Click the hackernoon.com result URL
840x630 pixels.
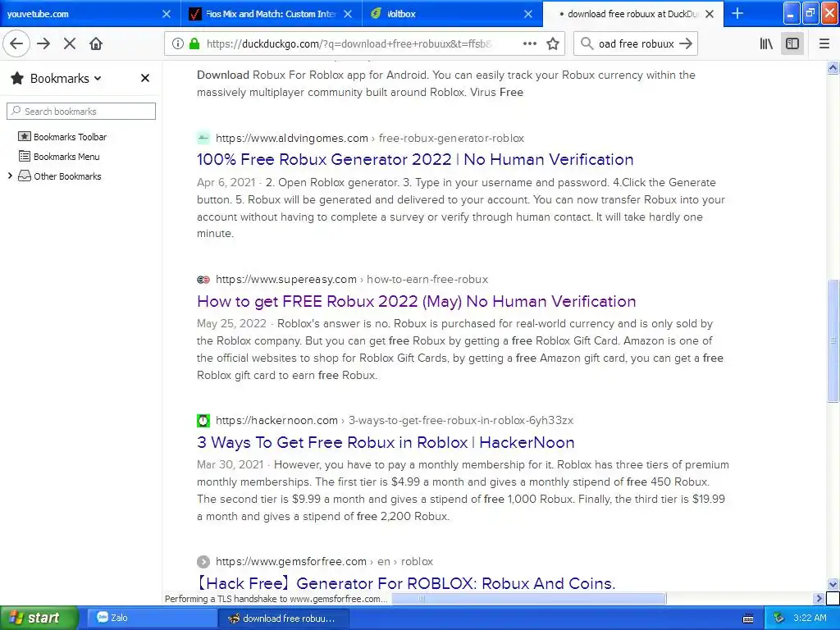pos(395,421)
